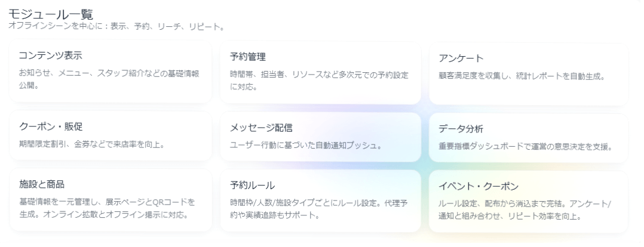The height and width of the screenshot is (247, 644).
Task: Open the 施設と商品 module card
Action: tap(111, 200)
